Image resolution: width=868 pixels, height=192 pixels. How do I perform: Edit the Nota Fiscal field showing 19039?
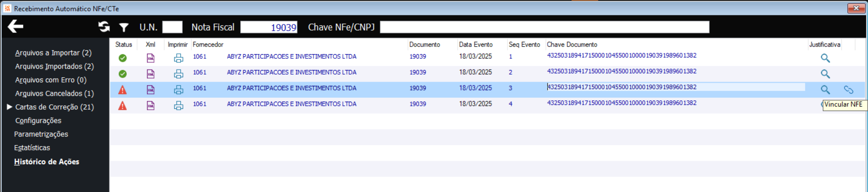pos(269,27)
